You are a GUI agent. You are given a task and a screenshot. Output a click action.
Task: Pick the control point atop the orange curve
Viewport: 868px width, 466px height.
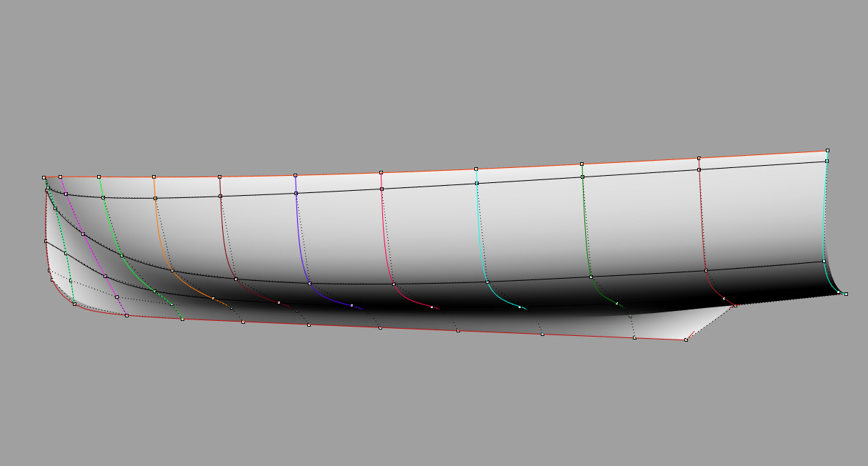tap(154, 177)
